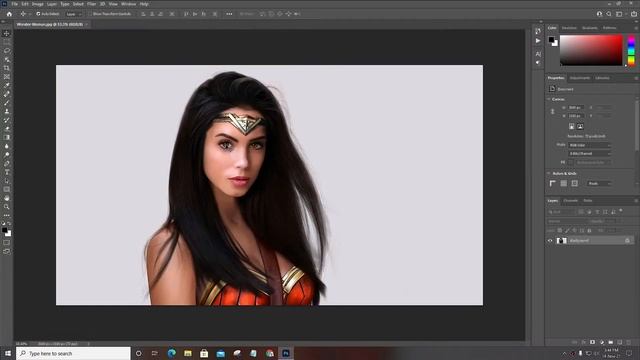The width and height of the screenshot is (640, 360).
Task: Click the Share icon at top right
Action: pos(633,14)
